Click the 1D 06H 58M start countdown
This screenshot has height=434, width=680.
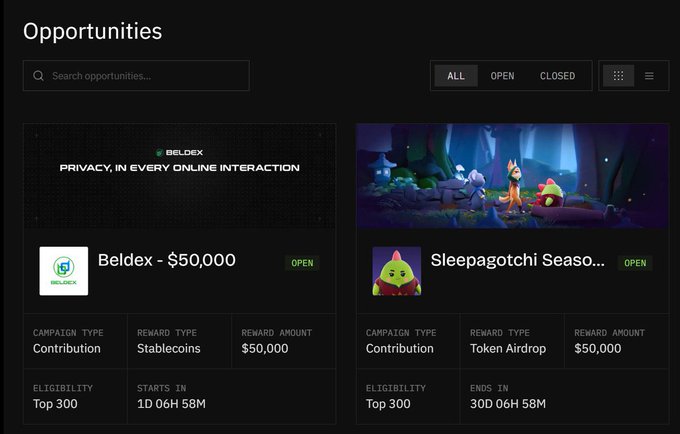pyautogui.click(x=171, y=404)
